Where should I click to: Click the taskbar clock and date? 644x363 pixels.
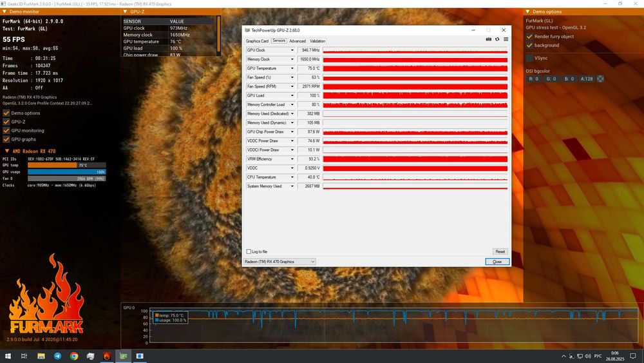(x=615, y=356)
